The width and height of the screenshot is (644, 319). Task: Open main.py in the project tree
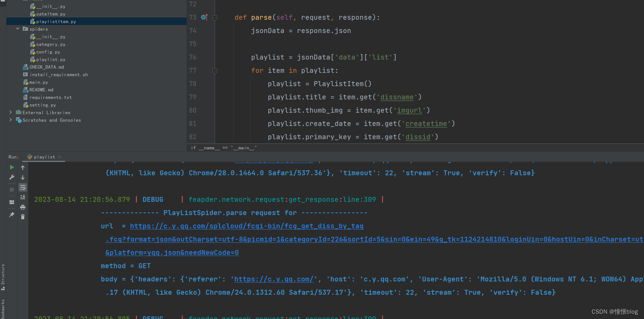(39, 82)
